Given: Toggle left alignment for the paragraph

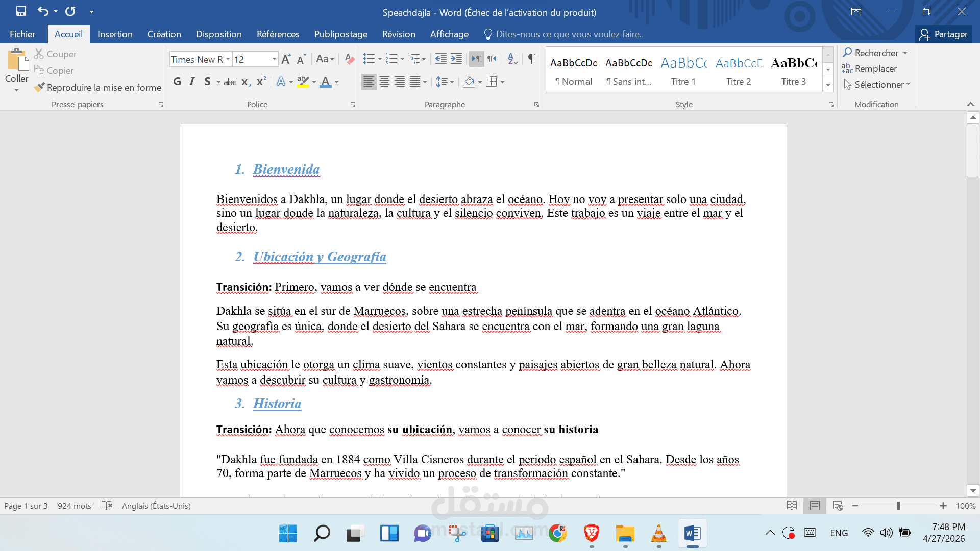Looking at the screenshot, I should click(369, 82).
